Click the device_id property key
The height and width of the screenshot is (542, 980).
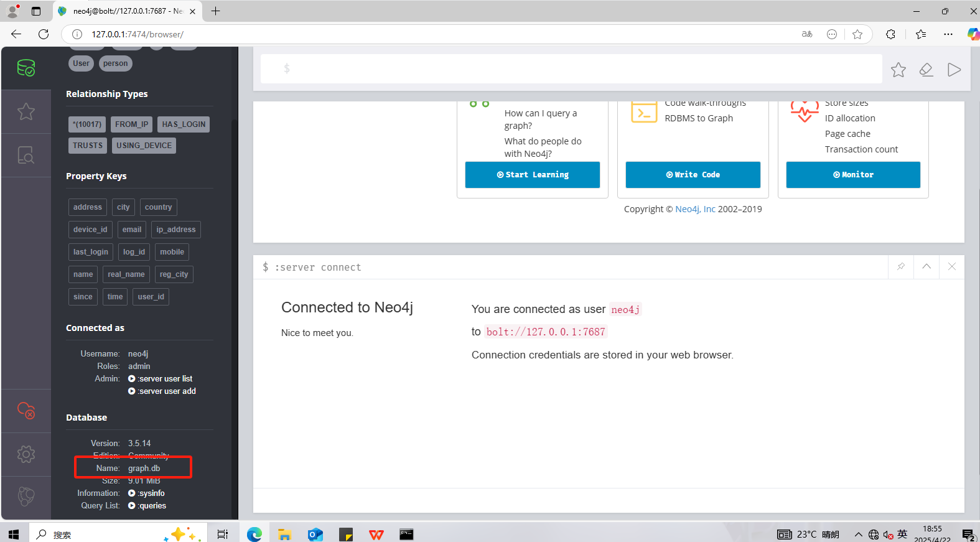pos(90,230)
